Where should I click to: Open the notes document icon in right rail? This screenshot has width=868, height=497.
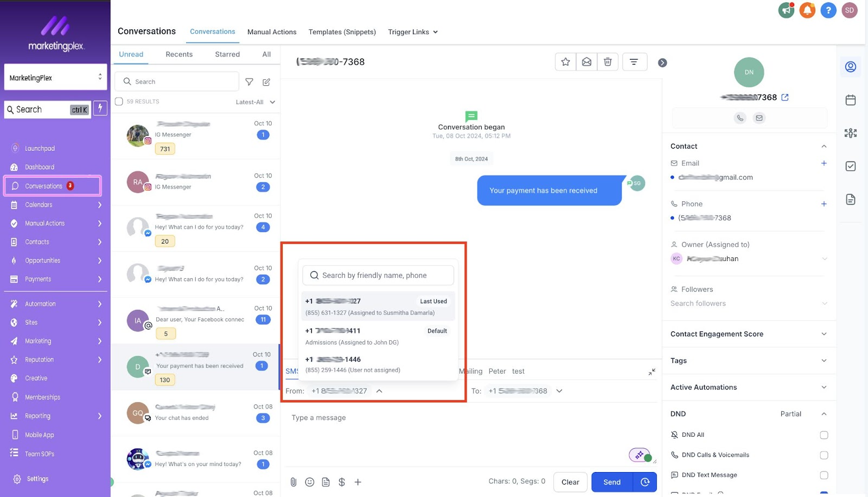click(x=851, y=199)
